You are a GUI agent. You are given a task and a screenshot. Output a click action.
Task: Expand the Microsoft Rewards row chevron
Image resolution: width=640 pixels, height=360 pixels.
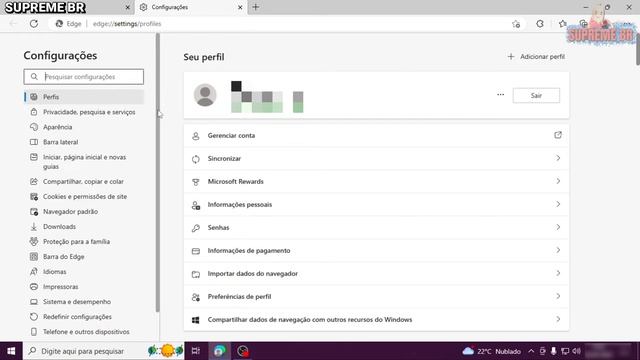[558, 181]
